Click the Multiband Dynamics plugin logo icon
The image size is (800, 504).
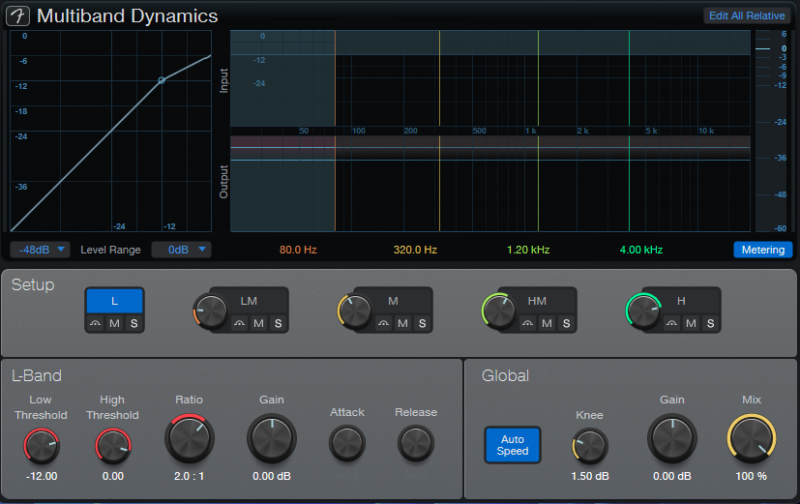(x=19, y=16)
